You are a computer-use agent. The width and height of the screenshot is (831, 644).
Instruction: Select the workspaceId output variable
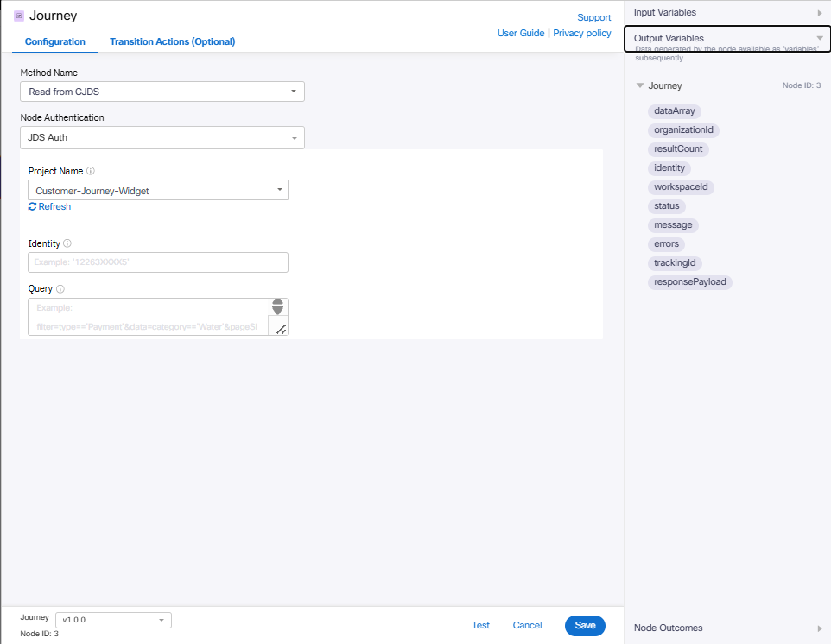coord(681,187)
